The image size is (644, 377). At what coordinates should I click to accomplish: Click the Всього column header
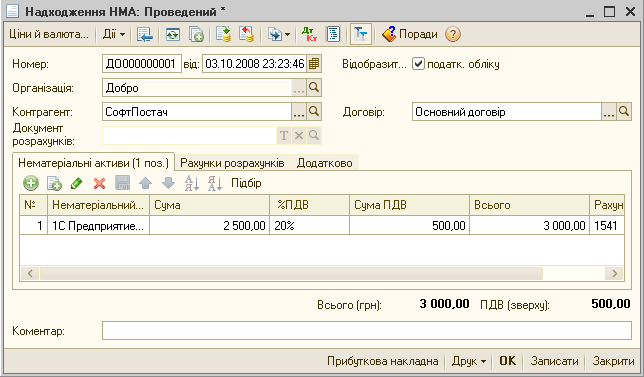coord(529,205)
